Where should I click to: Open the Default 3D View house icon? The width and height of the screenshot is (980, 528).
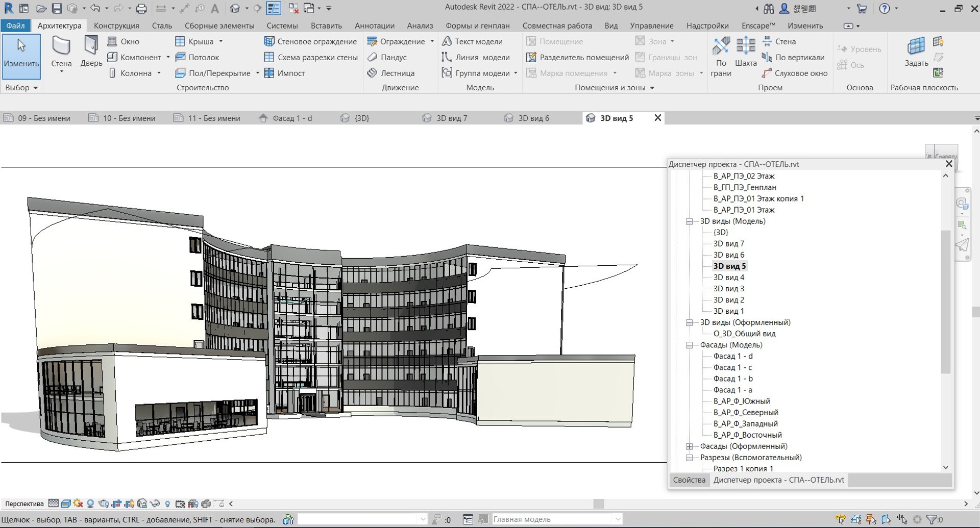[235, 8]
